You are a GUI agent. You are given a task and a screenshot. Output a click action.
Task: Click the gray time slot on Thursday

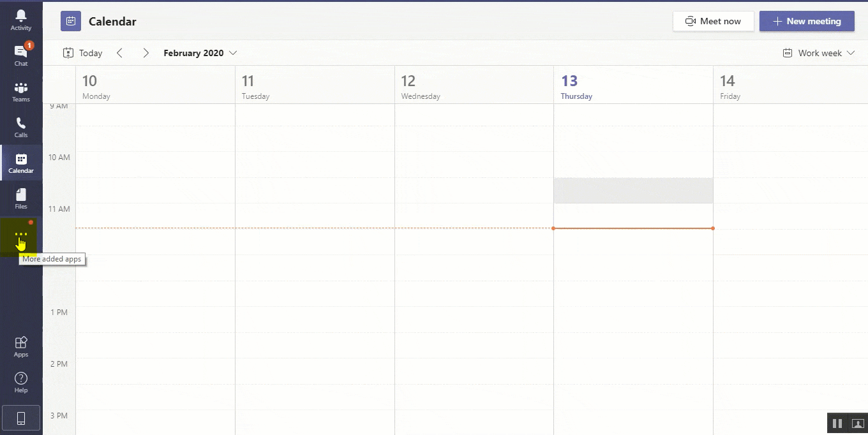(633, 191)
